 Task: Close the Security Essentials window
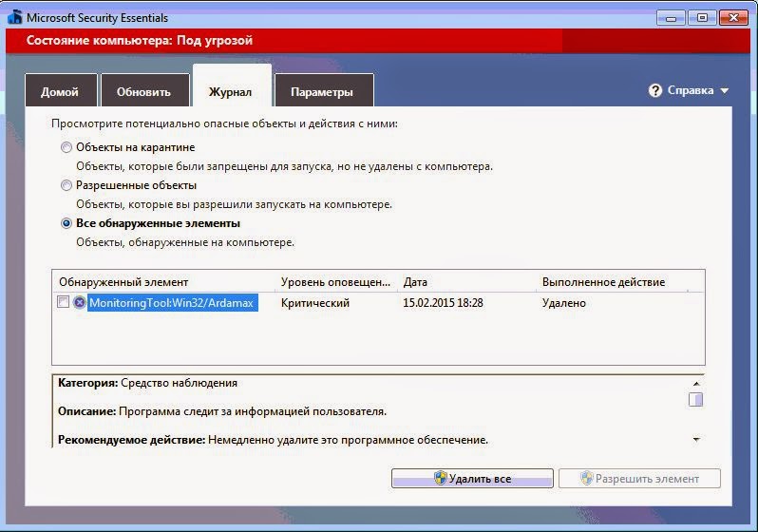(733, 18)
